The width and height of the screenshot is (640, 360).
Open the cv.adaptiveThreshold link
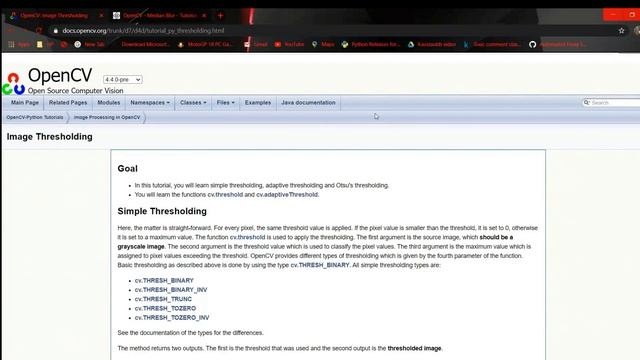coord(287,195)
